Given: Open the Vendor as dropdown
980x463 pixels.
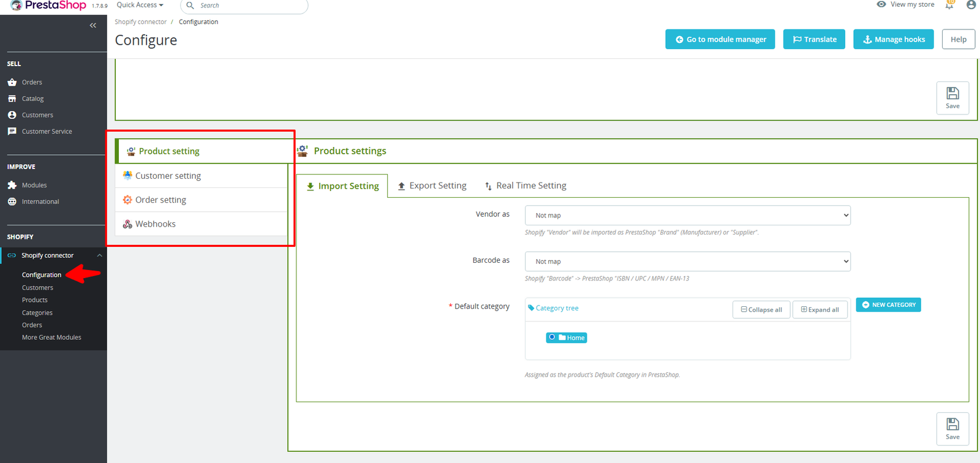Looking at the screenshot, I should tap(687, 216).
